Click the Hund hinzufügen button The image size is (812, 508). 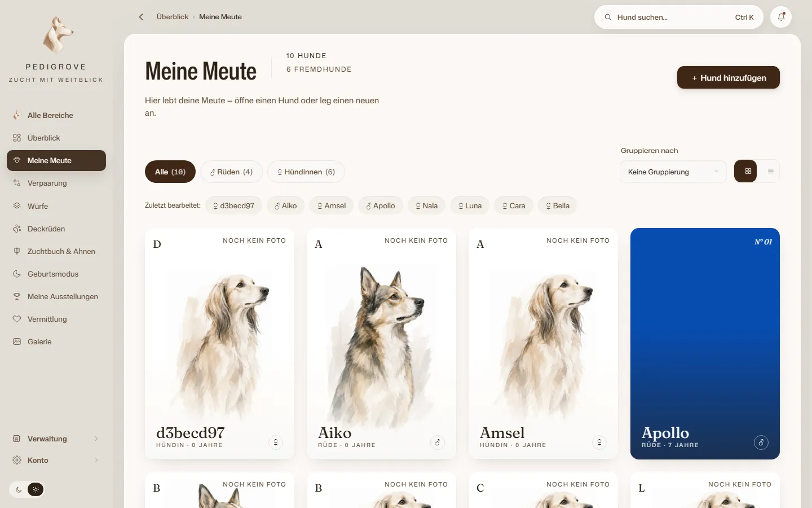[729, 77]
